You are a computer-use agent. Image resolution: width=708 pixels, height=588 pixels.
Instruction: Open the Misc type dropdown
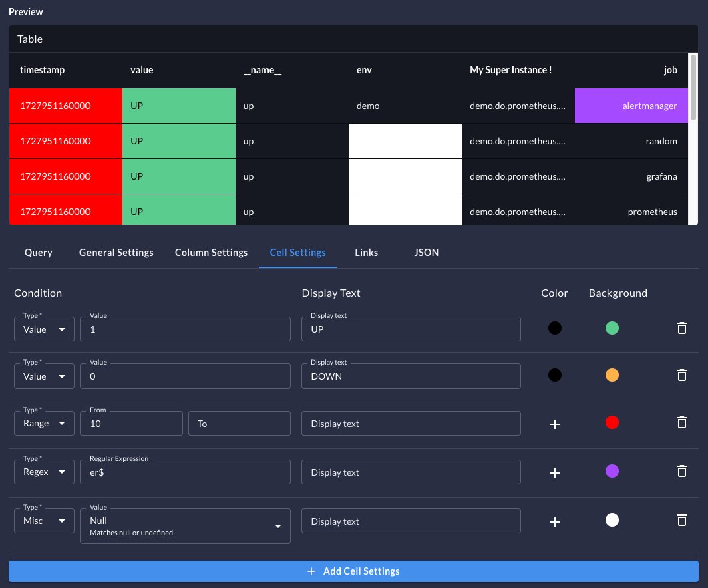[44, 521]
